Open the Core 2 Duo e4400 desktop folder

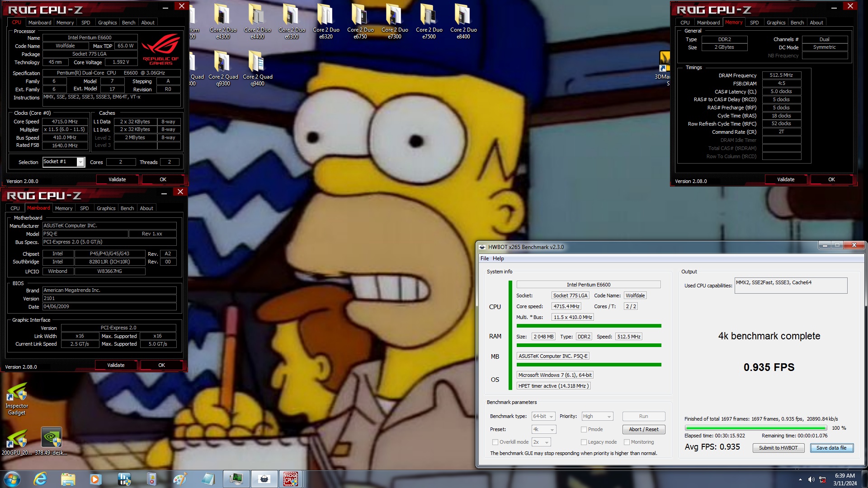click(257, 21)
